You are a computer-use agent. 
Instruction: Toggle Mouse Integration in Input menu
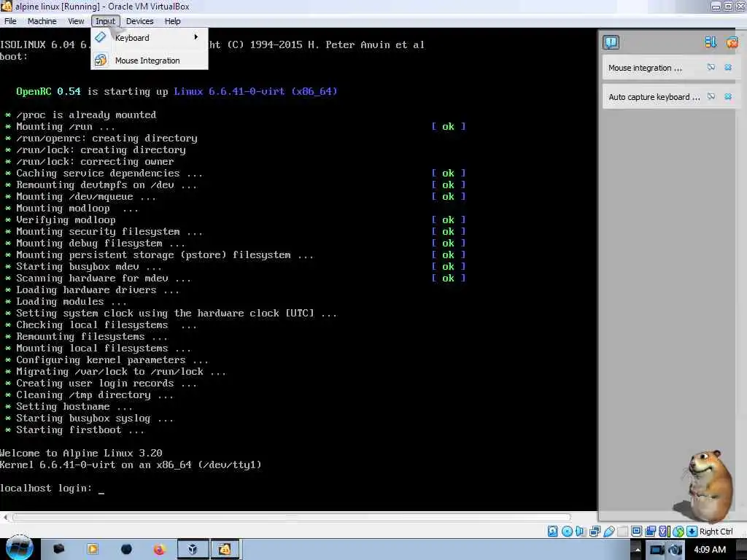[x=150, y=61]
